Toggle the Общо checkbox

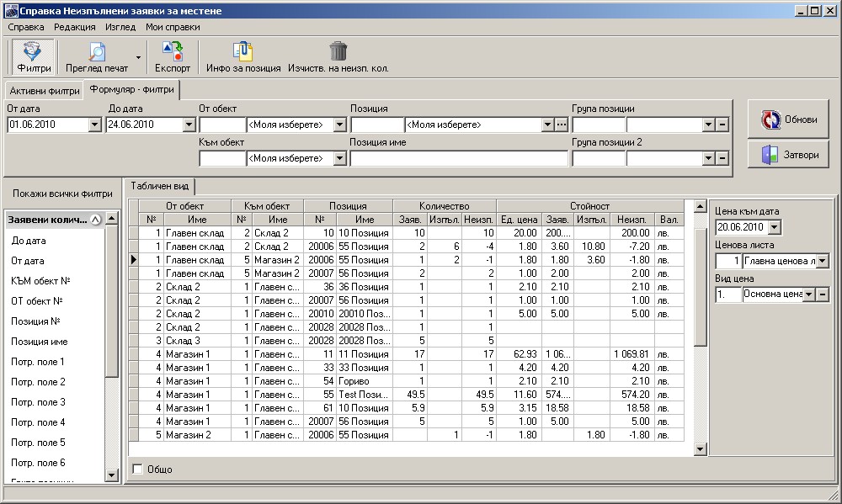pyautogui.click(x=138, y=470)
